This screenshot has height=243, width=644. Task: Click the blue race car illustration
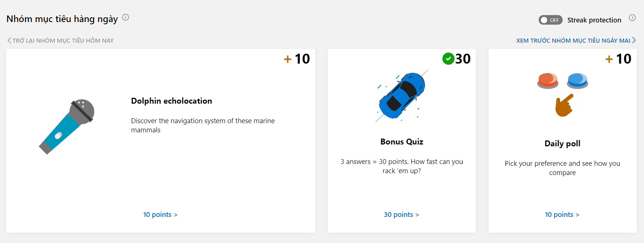pyautogui.click(x=402, y=96)
